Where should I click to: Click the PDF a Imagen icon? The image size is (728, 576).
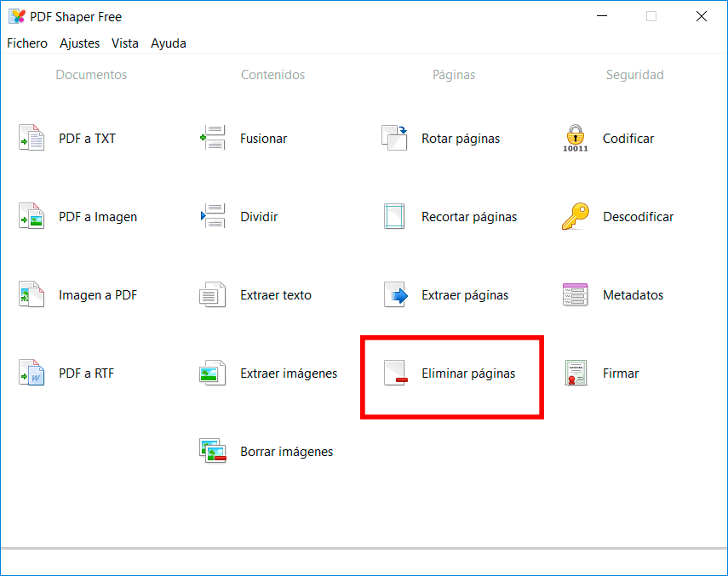coord(32,216)
